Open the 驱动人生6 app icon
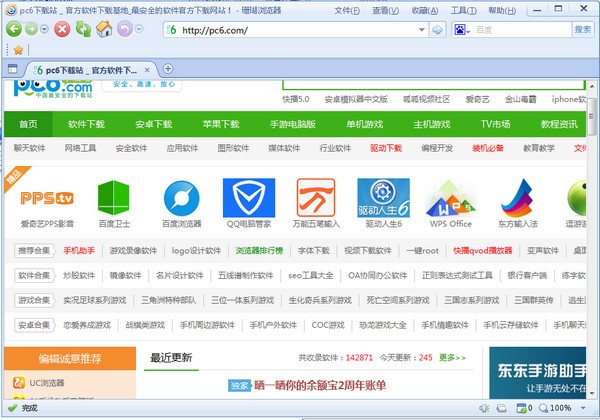This screenshot has height=420, width=600. click(383, 197)
